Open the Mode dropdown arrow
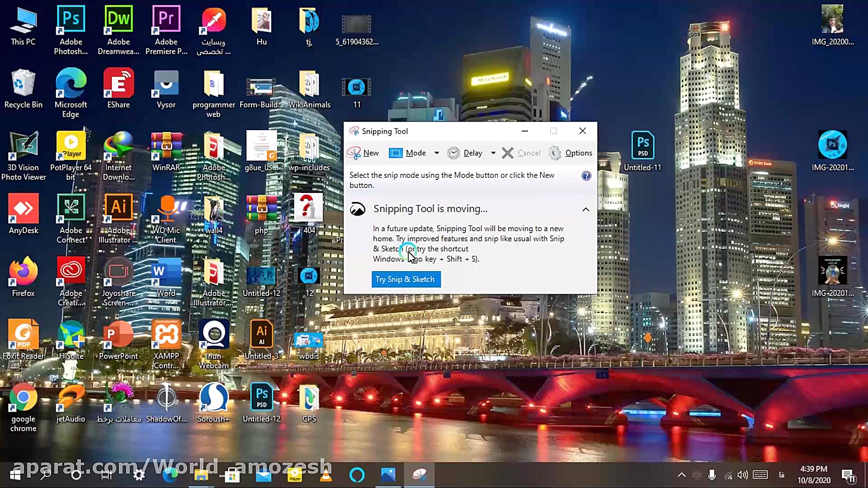This screenshot has width=868, height=488. tap(436, 153)
